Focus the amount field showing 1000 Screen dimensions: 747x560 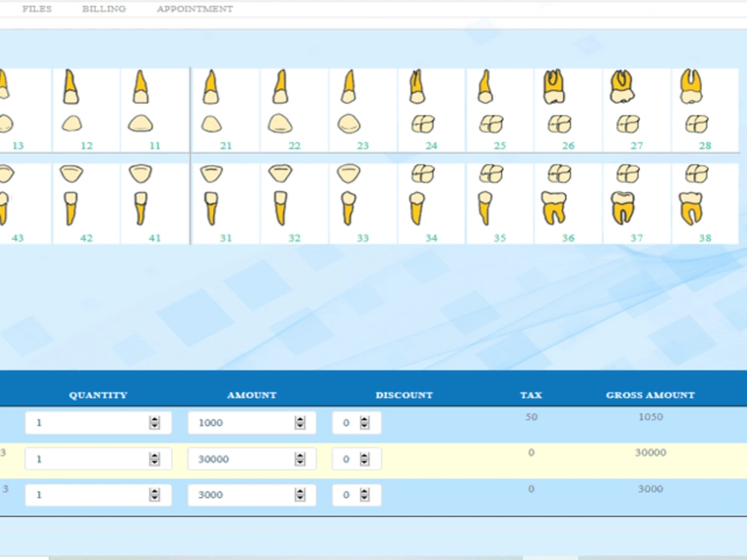[252, 423]
